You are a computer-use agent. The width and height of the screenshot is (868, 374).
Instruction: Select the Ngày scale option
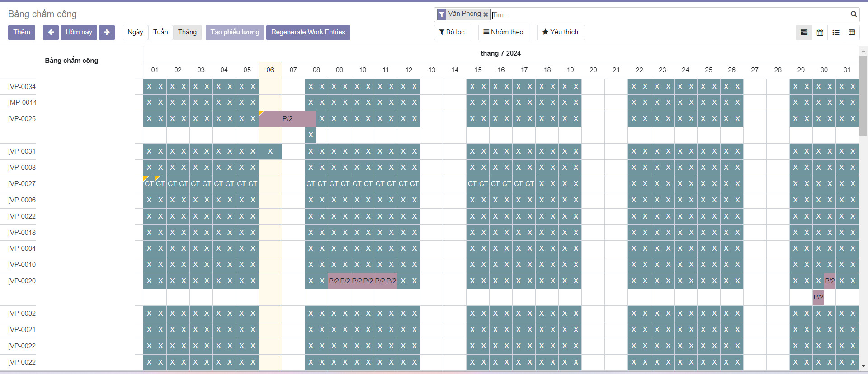[x=135, y=32]
